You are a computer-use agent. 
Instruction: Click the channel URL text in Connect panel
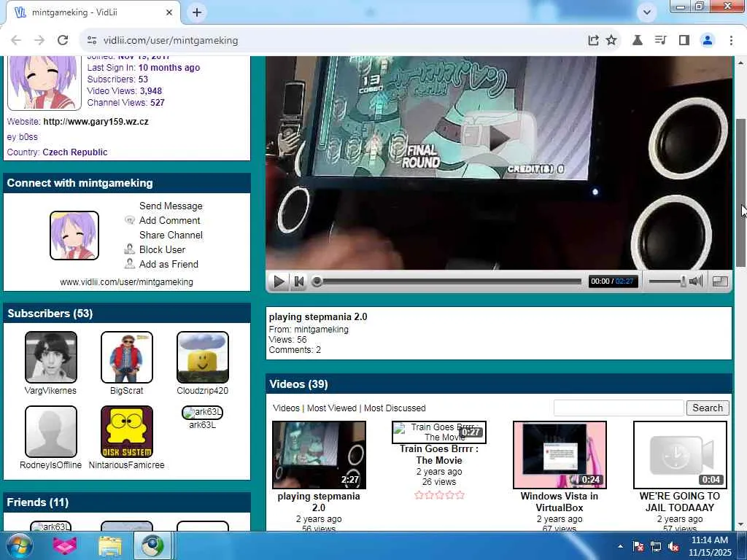point(126,282)
